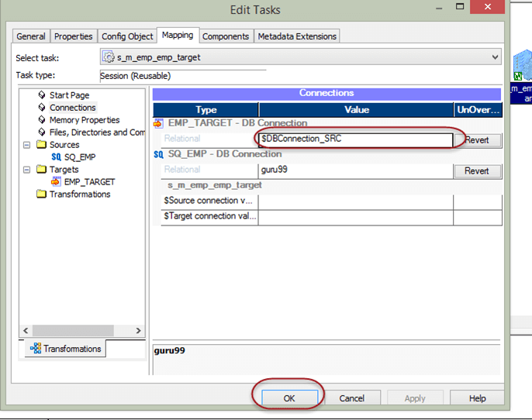This screenshot has width=532, height=420.
Task: Click the Cancel button
Action: pyautogui.click(x=351, y=398)
